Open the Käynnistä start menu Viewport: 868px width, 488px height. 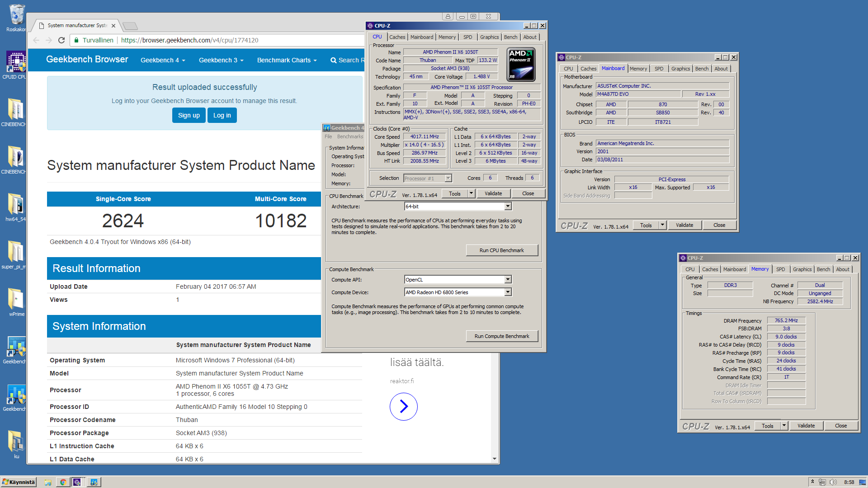(x=19, y=482)
